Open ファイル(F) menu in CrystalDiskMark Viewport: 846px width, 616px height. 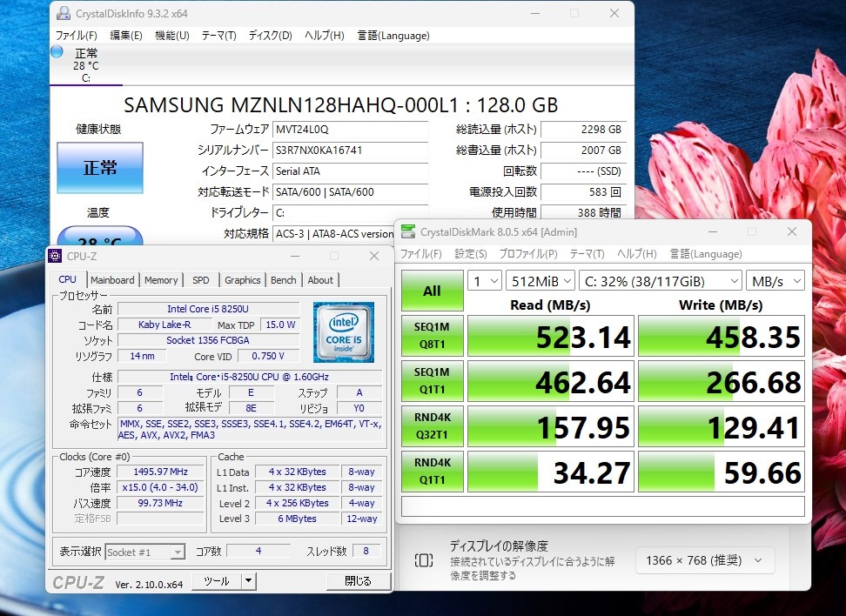pyautogui.click(x=421, y=254)
